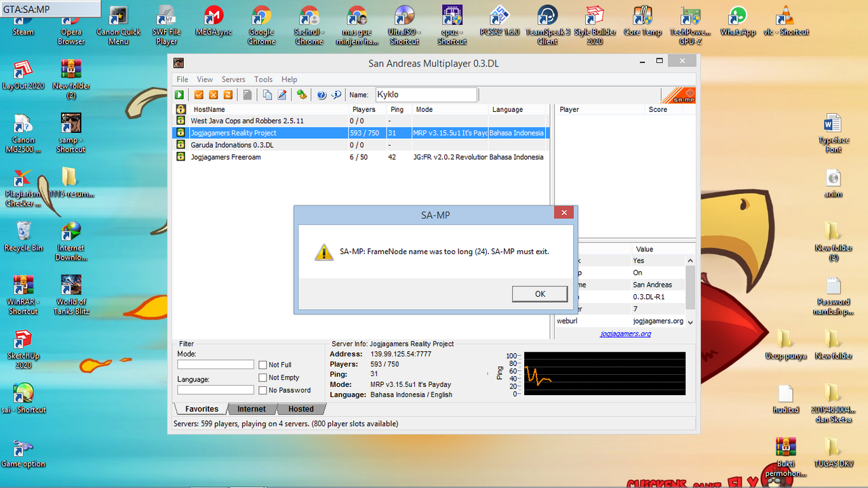The image size is (868, 488).
Task: Open the samp Shortcut desktop icon
Action: (x=71, y=133)
